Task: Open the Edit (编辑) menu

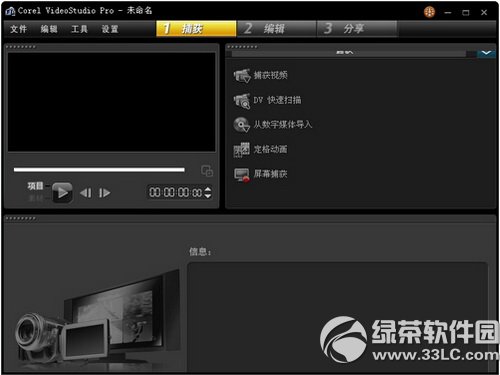Action: [49, 29]
